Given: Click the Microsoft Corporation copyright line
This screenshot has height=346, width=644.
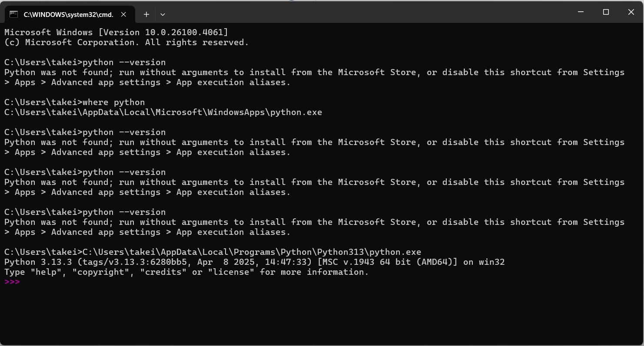Looking at the screenshot, I should (x=126, y=42).
